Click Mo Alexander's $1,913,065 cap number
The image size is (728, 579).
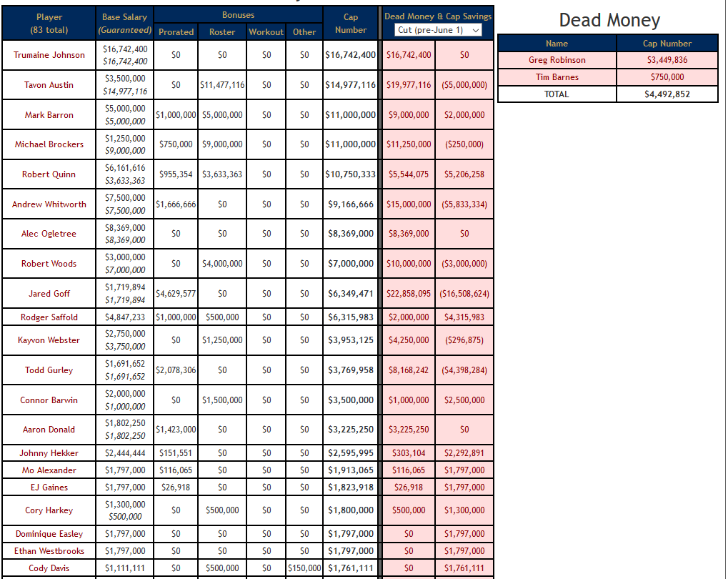[x=351, y=470]
